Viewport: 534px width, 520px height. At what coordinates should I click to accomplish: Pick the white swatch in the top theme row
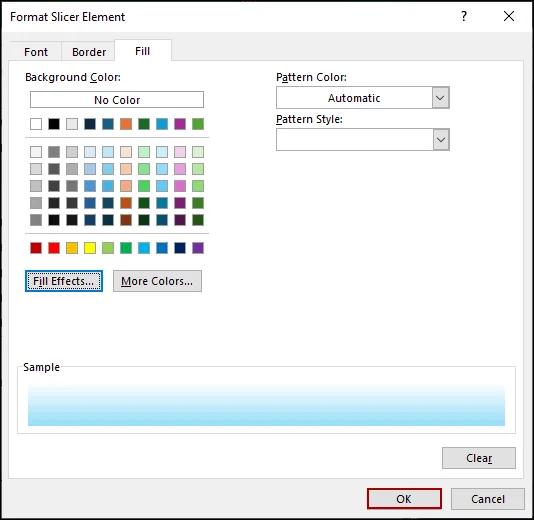point(36,124)
